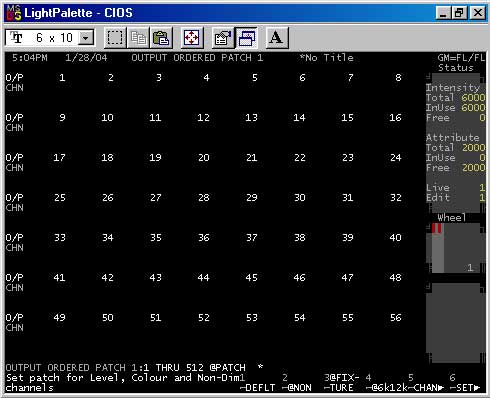Select softkey 3 @FIXTURE
This screenshot has height=398, width=490.
[x=341, y=382]
